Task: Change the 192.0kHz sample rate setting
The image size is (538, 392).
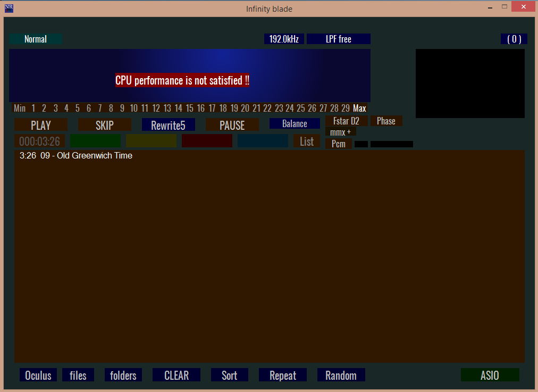Action: click(x=284, y=39)
